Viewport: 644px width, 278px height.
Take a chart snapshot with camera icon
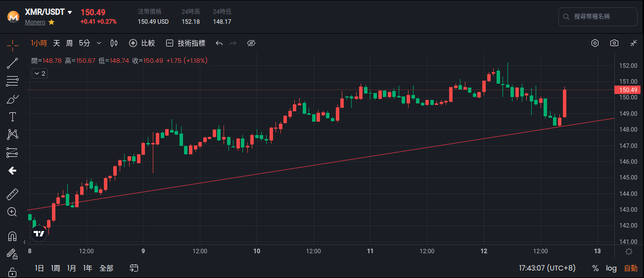(614, 43)
